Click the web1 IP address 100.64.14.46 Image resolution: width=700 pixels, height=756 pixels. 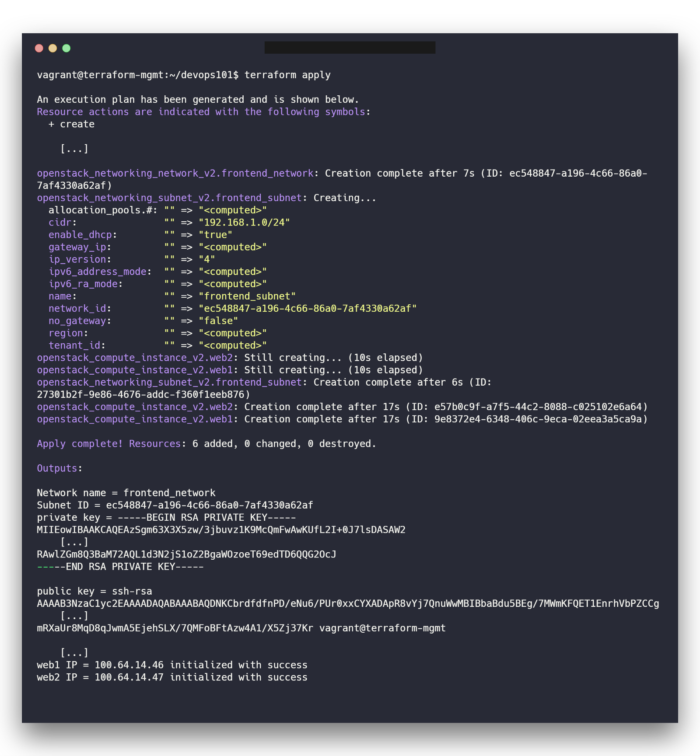(129, 665)
